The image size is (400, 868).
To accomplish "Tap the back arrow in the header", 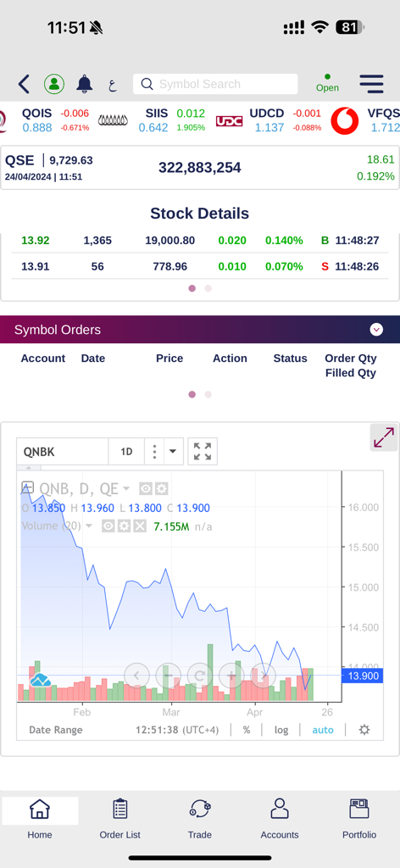I will click(23, 84).
